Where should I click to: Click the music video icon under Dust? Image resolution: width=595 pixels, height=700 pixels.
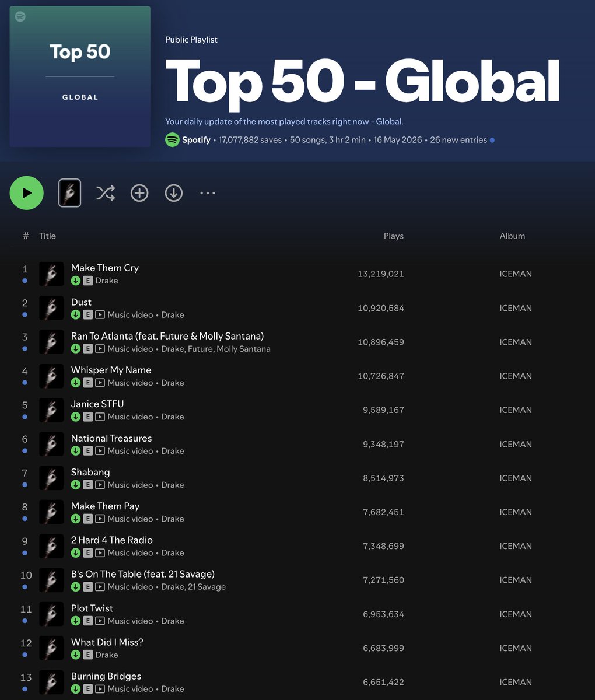(x=100, y=314)
